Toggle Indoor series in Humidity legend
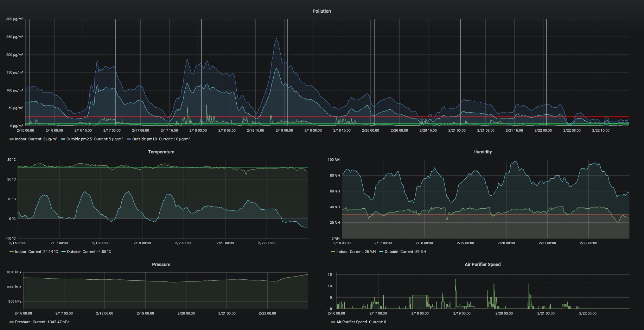The image size is (644, 330). point(342,252)
